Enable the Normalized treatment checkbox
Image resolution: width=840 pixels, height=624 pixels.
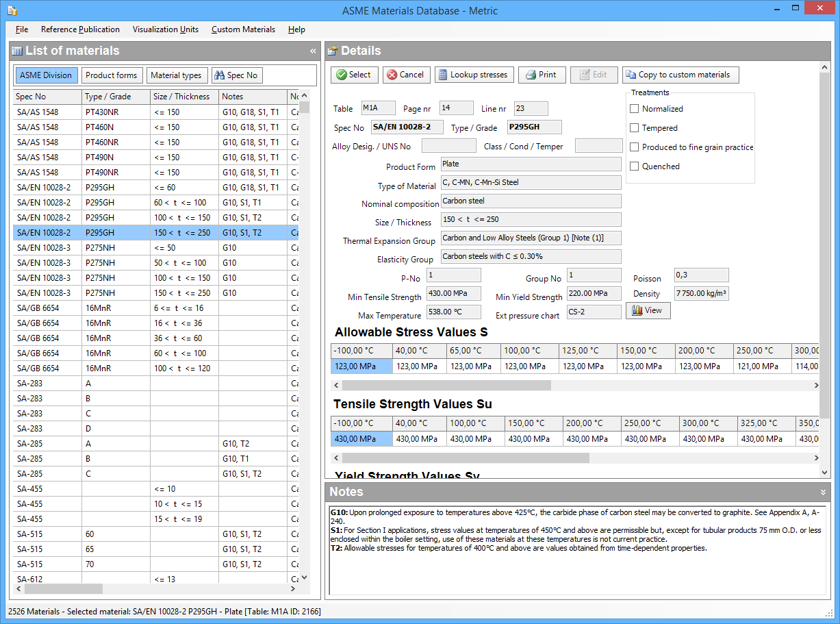coord(635,109)
